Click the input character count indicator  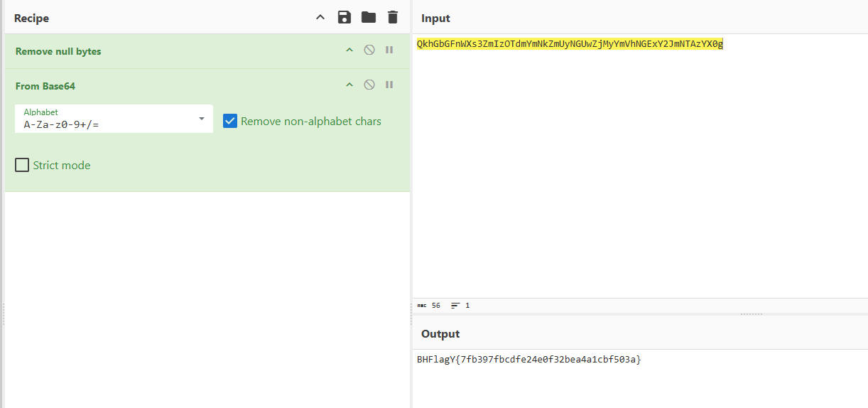[429, 306]
